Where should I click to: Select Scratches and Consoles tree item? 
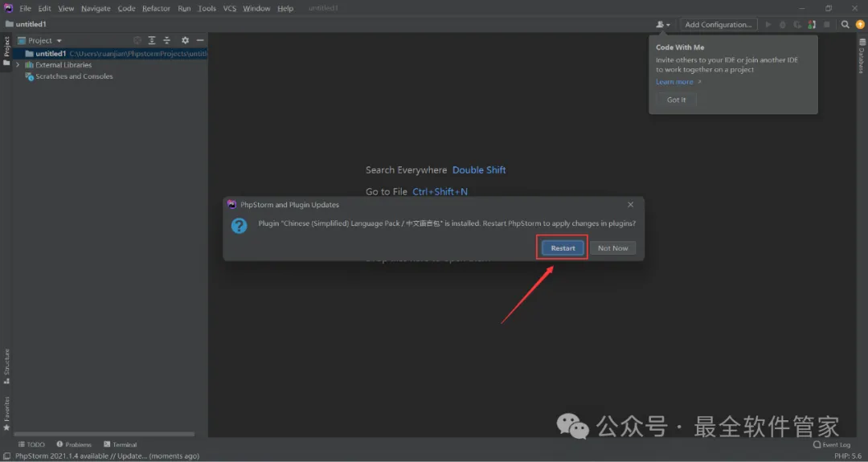tap(68, 76)
